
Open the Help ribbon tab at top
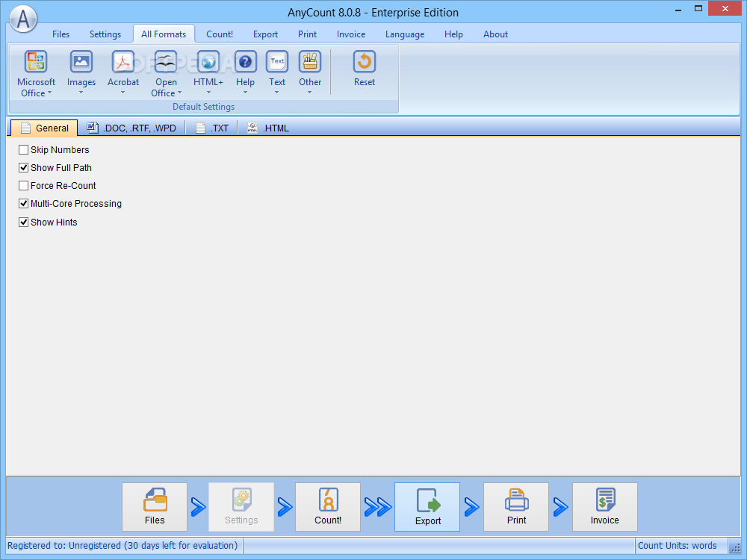453,34
